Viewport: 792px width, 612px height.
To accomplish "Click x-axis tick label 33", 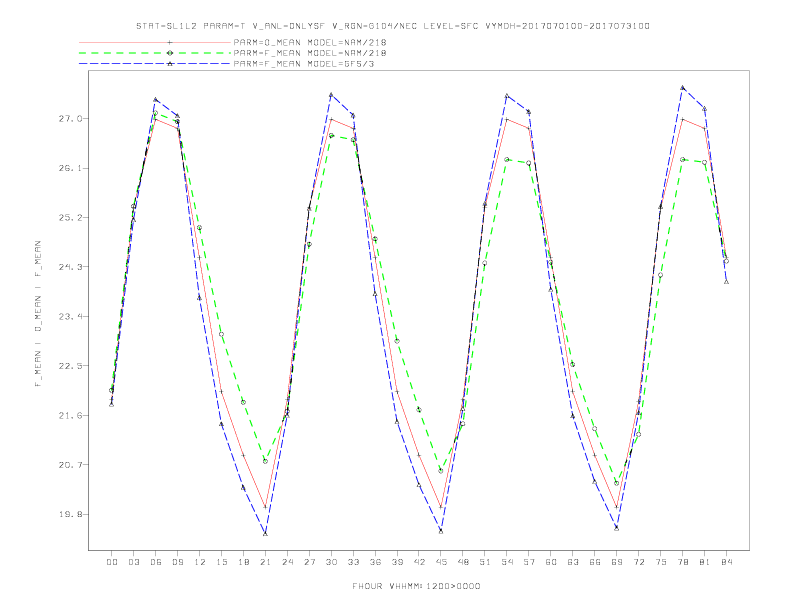I will (353, 562).
